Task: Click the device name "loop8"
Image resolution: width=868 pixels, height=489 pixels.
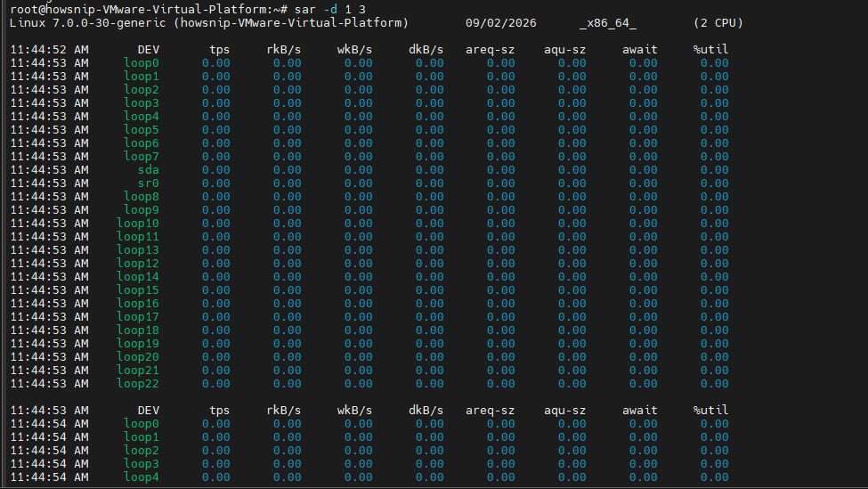Action: coord(142,196)
